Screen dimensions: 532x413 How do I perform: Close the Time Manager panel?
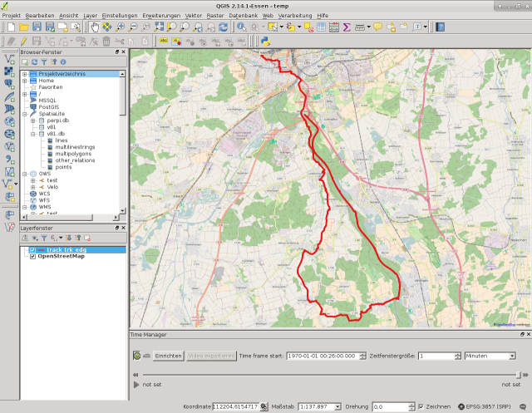coord(529,334)
